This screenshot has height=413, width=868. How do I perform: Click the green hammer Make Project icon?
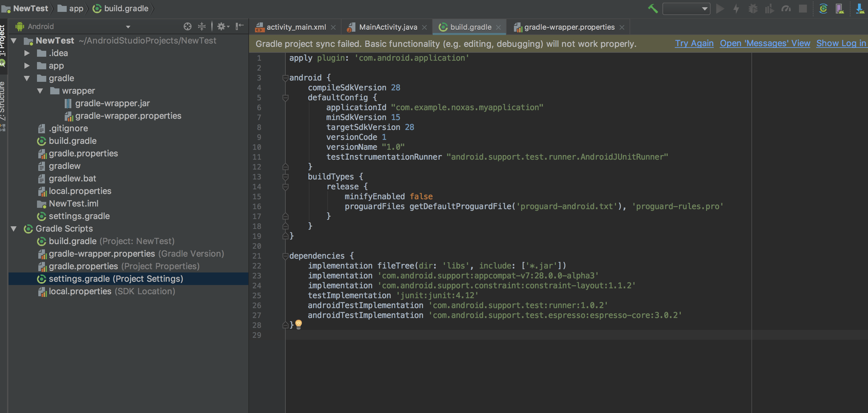point(653,9)
